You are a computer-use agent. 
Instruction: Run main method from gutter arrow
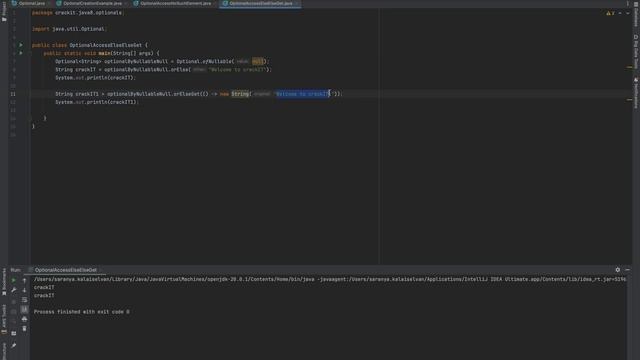click(x=21, y=53)
